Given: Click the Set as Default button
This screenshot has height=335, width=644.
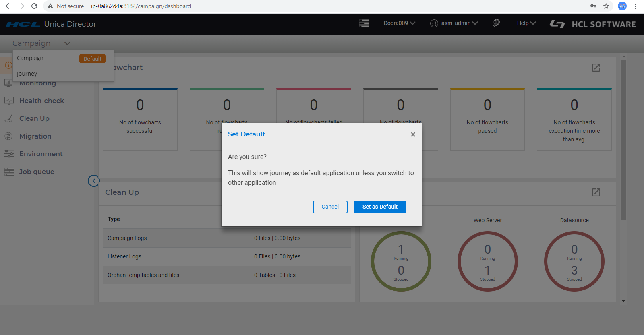Looking at the screenshot, I should click(x=379, y=207).
